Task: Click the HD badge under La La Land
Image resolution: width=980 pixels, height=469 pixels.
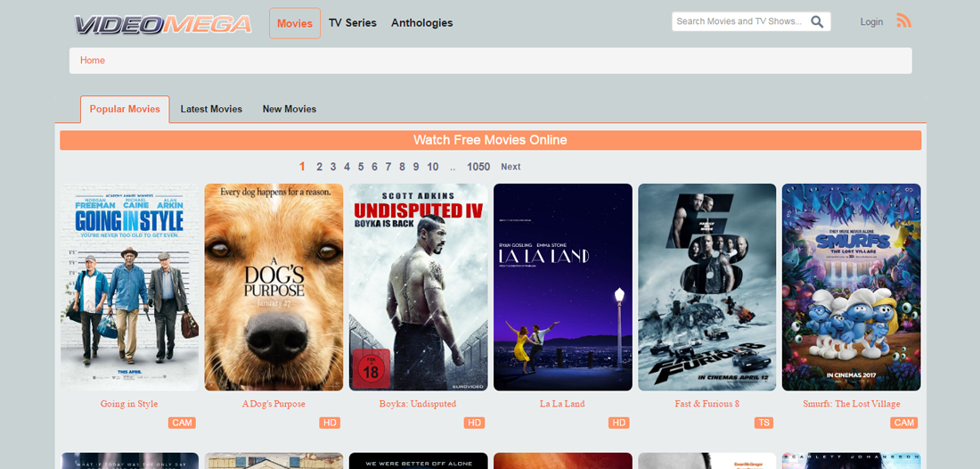Action: click(x=619, y=423)
